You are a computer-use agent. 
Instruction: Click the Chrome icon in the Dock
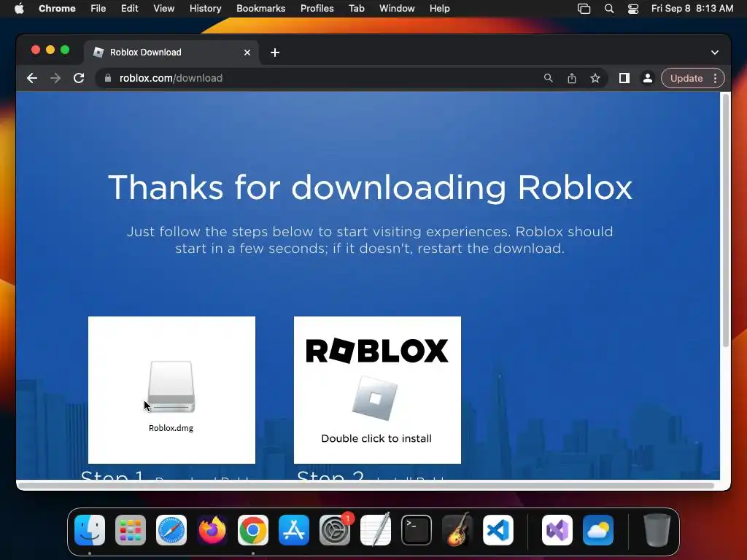(253, 530)
